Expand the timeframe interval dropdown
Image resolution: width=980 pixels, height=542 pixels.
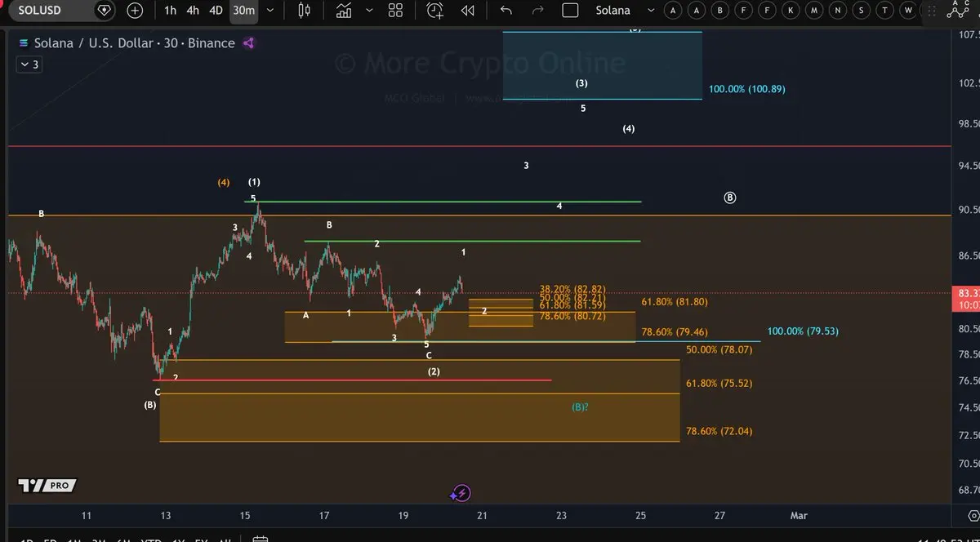(x=270, y=11)
